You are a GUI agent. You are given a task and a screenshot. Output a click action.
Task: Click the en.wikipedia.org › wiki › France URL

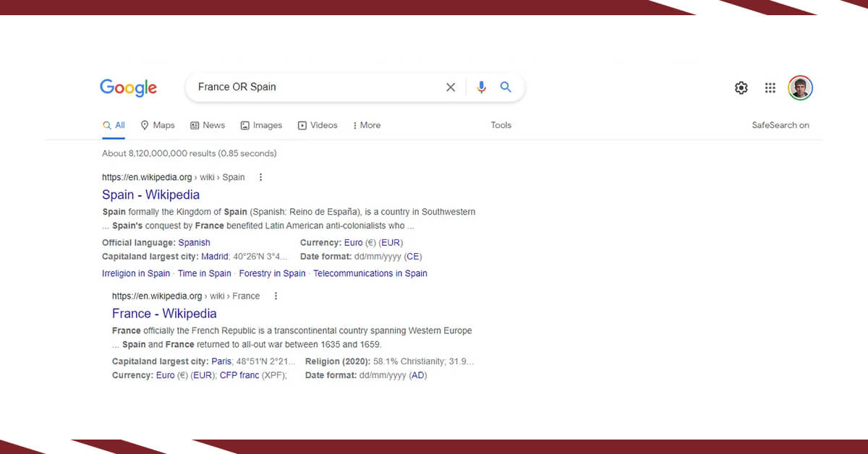tap(186, 296)
